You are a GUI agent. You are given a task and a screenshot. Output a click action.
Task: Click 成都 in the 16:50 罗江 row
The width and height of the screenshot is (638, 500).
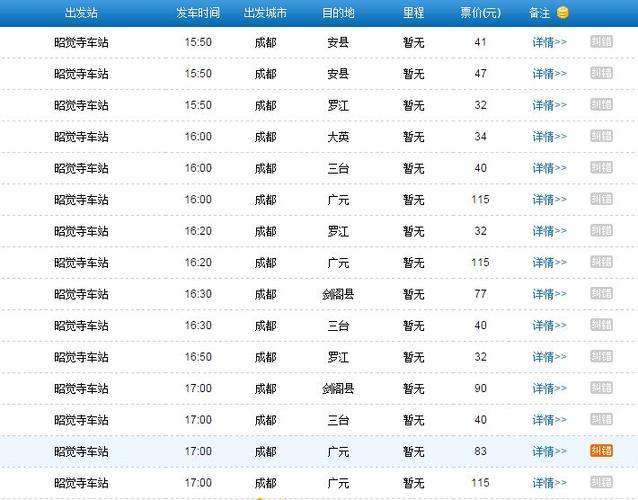click(265, 357)
